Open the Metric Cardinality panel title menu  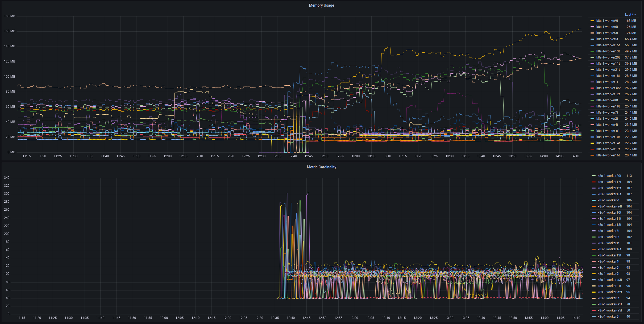point(321,167)
